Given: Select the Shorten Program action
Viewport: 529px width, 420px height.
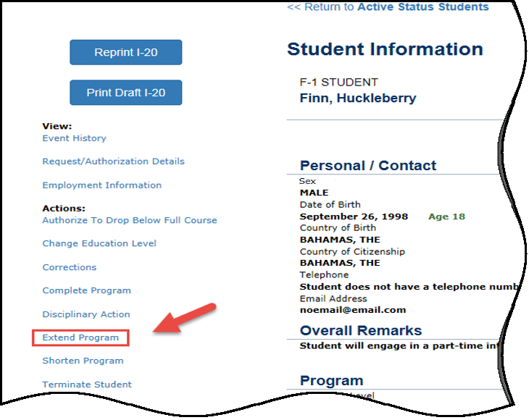Looking at the screenshot, I should 83,361.
